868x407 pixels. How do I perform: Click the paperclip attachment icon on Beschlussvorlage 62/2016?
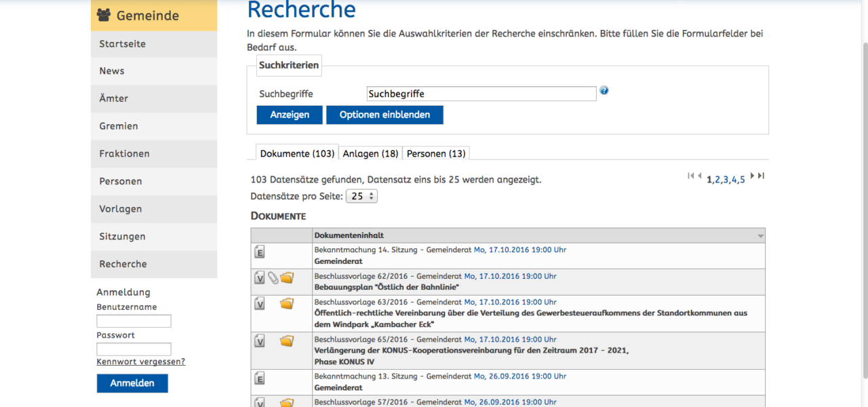pyautogui.click(x=273, y=277)
